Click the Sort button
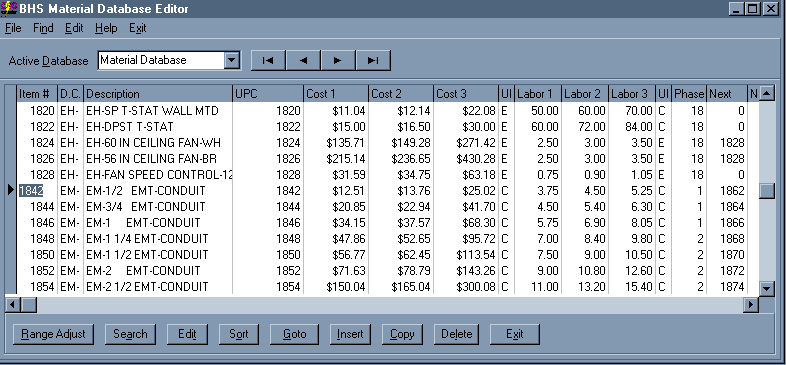The image size is (786, 365). click(x=239, y=334)
